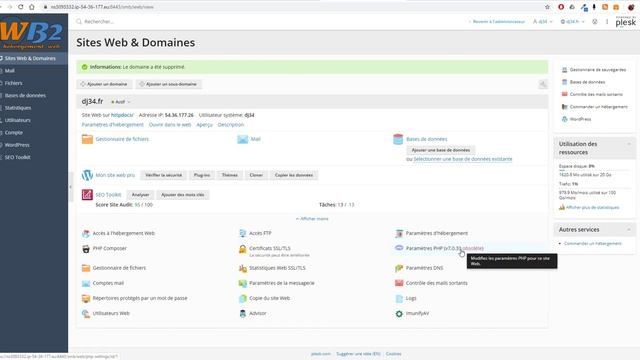Collapse the left sidebar with the arrow handle

pos(70,187)
